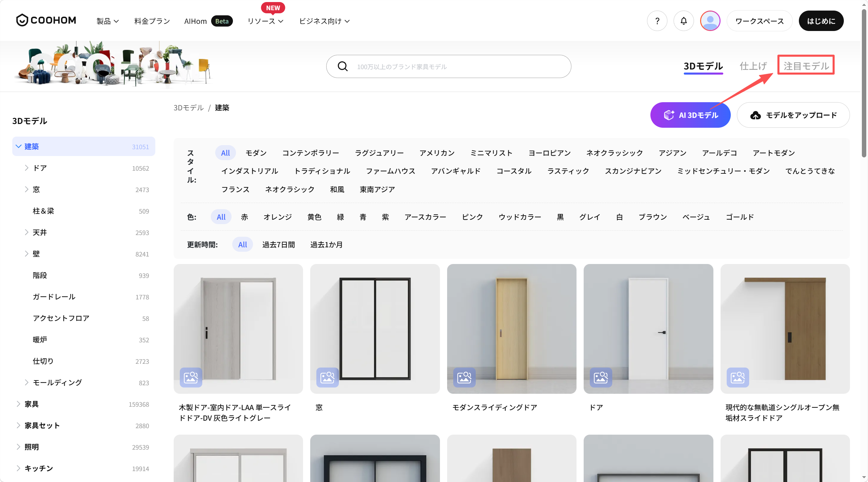Click image icon on white ドア card

[x=601, y=377]
